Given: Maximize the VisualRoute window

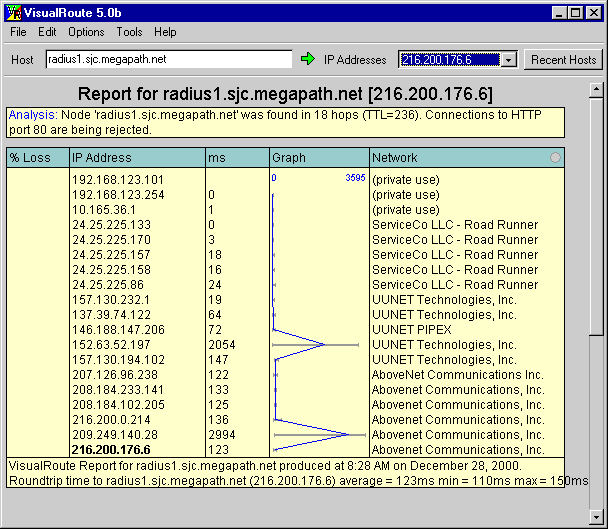Looking at the screenshot, I should point(575,13).
